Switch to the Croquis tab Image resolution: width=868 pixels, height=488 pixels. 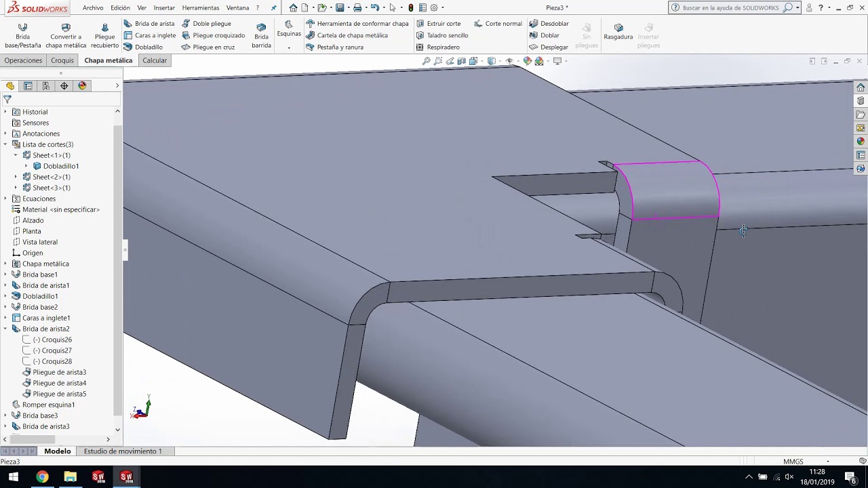[62, 60]
